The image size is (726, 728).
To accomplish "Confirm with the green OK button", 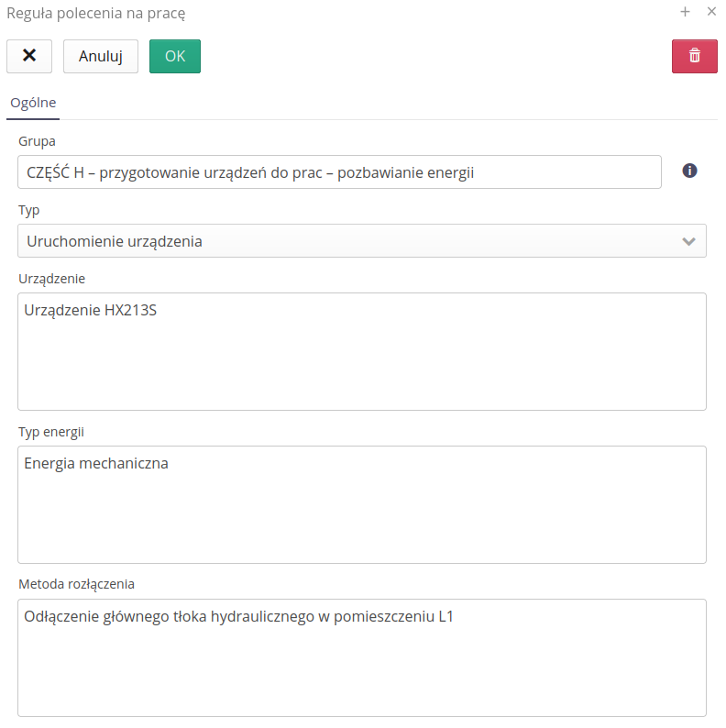I will pyautogui.click(x=174, y=56).
